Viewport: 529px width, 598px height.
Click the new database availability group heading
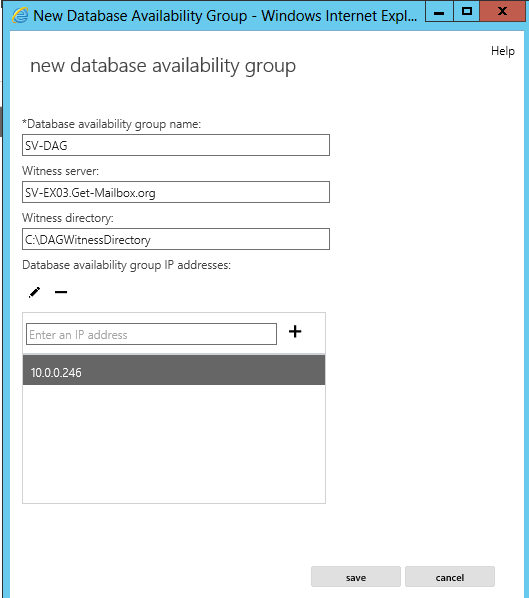(x=163, y=66)
